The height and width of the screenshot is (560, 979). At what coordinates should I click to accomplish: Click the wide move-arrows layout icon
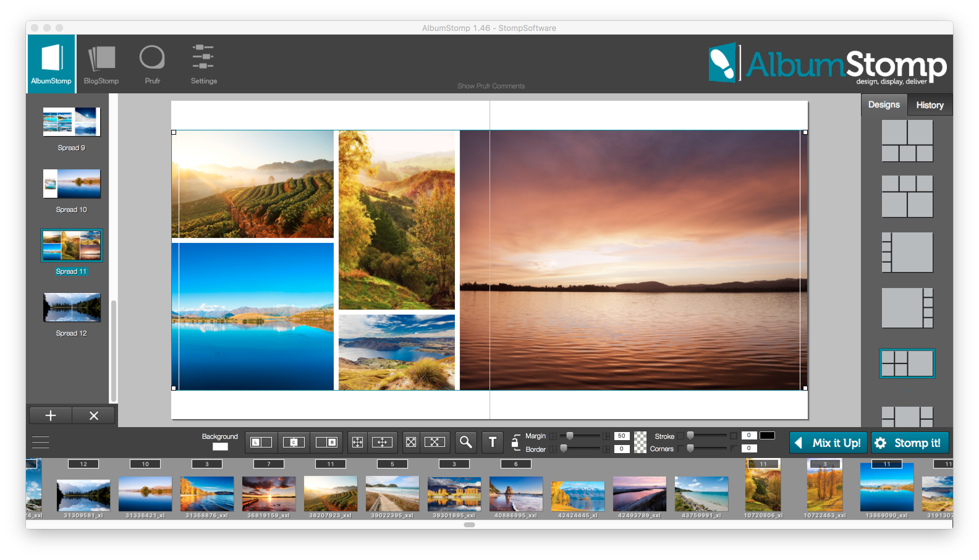(x=382, y=442)
